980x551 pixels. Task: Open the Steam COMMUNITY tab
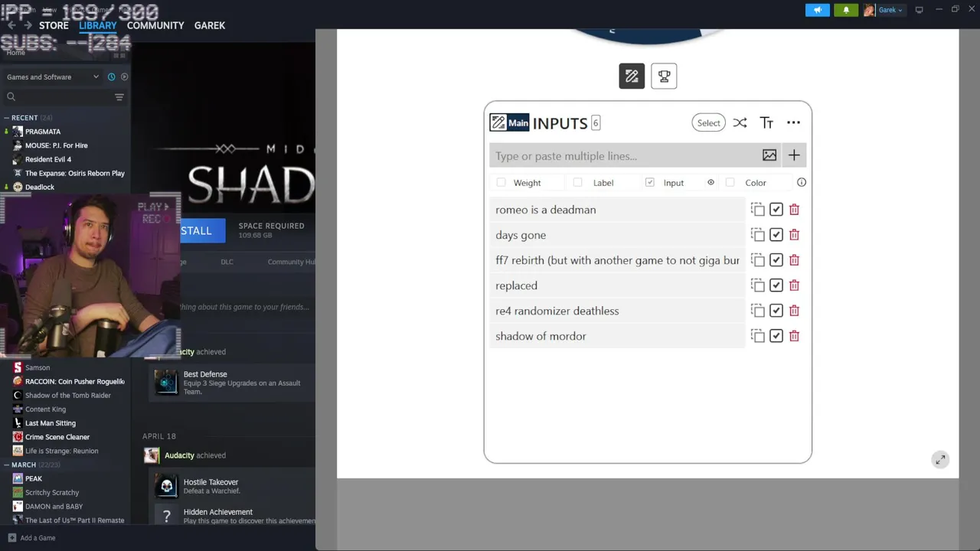[x=155, y=25]
